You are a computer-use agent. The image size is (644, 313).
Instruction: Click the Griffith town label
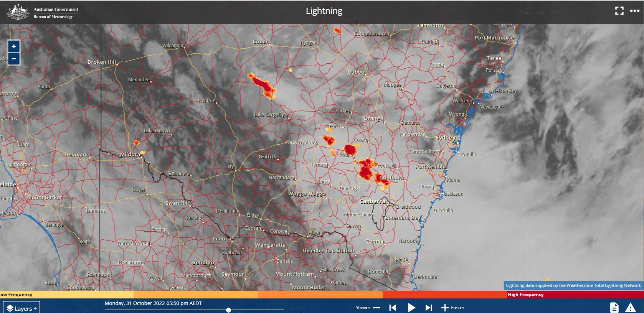pyautogui.click(x=268, y=156)
